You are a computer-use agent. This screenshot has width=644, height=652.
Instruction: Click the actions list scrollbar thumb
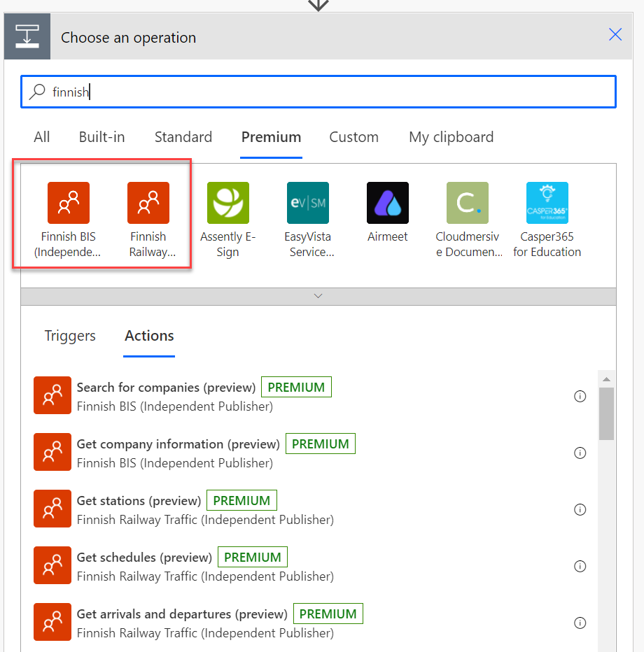(606, 413)
